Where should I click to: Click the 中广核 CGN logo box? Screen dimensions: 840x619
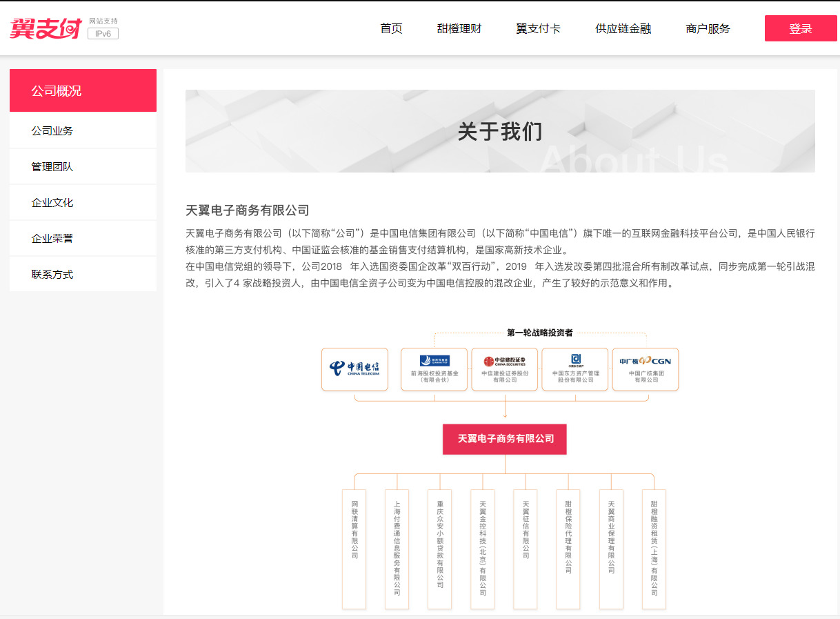coord(646,369)
